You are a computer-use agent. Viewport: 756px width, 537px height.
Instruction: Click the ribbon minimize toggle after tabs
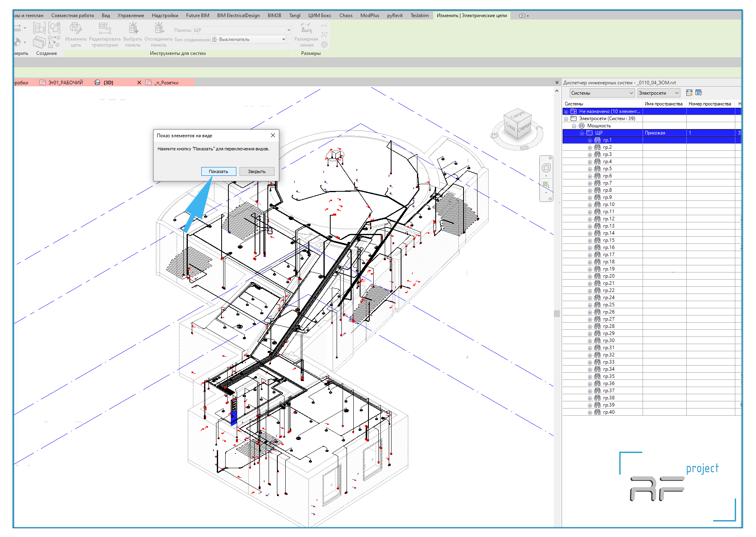[x=524, y=16]
